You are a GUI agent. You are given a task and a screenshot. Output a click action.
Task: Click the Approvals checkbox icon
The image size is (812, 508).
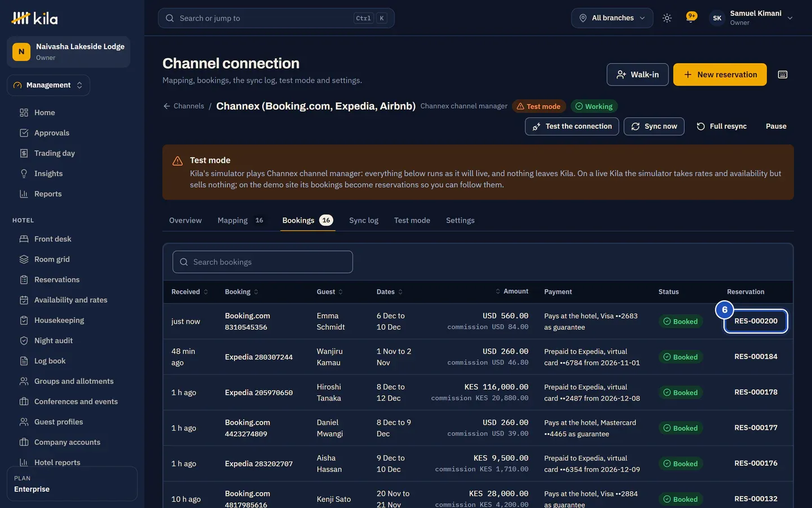24,133
